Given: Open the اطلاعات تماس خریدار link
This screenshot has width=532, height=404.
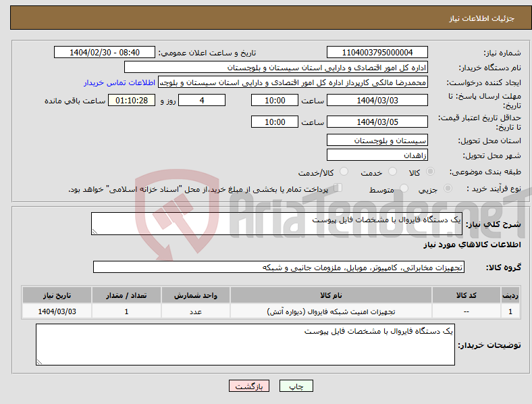Looking at the screenshot, I should pos(119,82).
